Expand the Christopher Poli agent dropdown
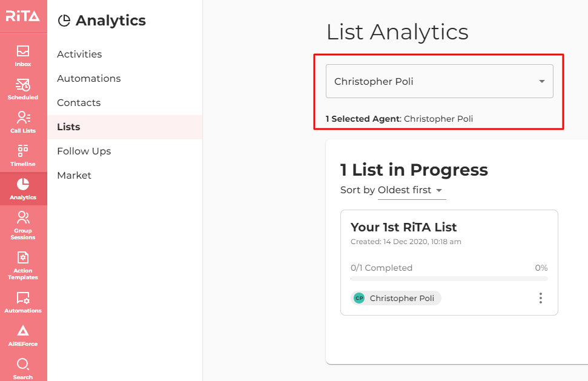588x381 pixels. (439, 81)
